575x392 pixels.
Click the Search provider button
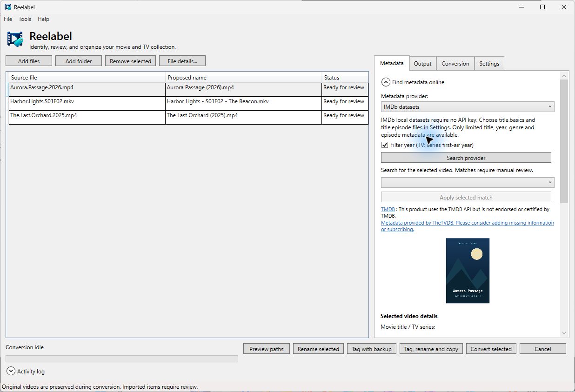click(466, 158)
